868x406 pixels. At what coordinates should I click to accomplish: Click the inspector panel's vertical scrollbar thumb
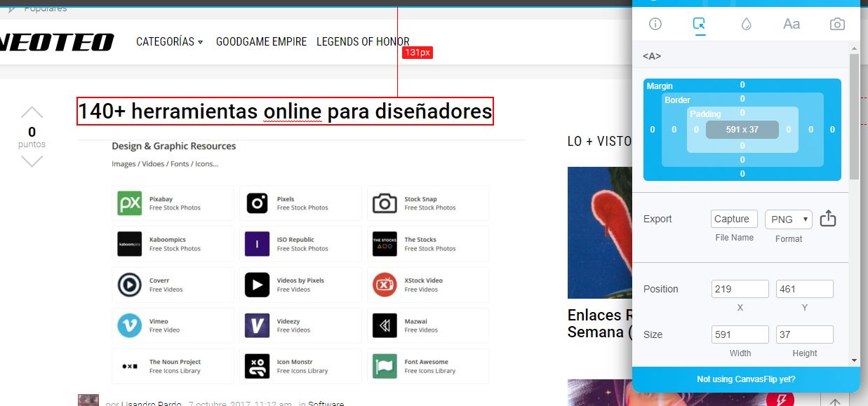tap(854, 116)
